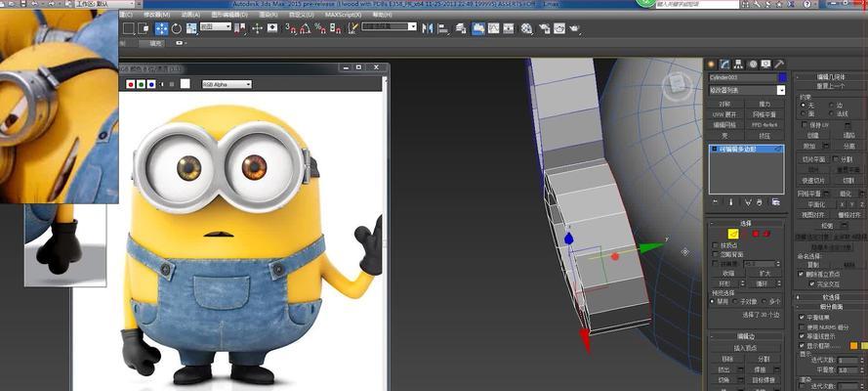Collapse the 选择 rollout header
This screenshot has height=391, width=868.
746,223
